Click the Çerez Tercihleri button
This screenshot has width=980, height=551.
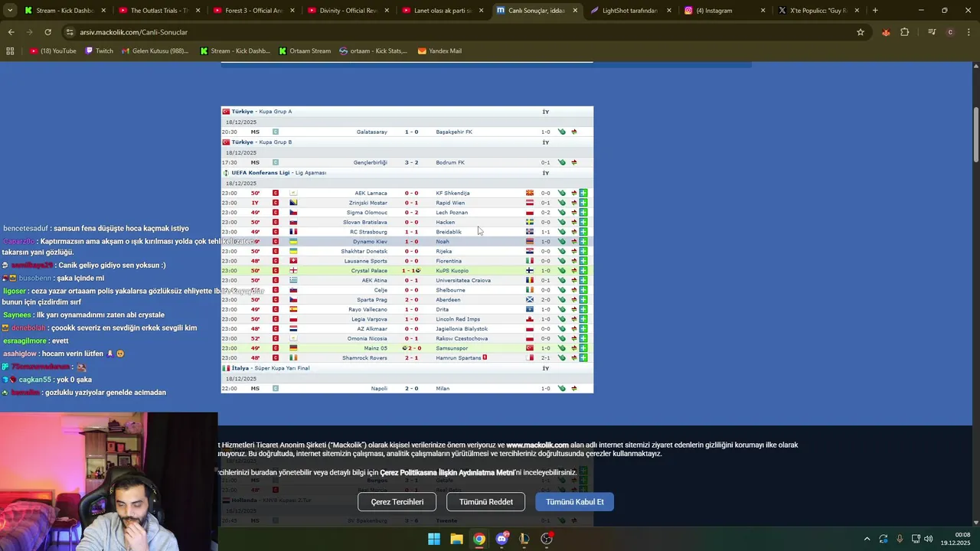397,502
